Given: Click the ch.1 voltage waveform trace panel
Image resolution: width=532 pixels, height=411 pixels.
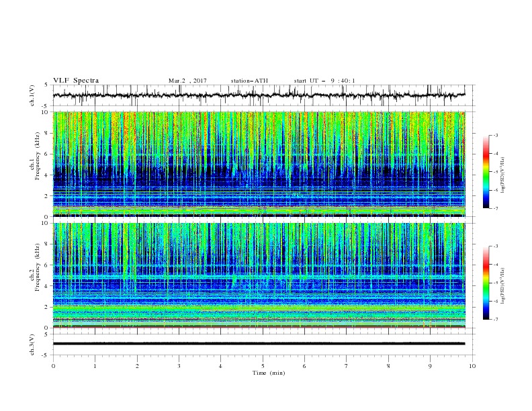Looking at the screenshot, I should pos(263,95).
